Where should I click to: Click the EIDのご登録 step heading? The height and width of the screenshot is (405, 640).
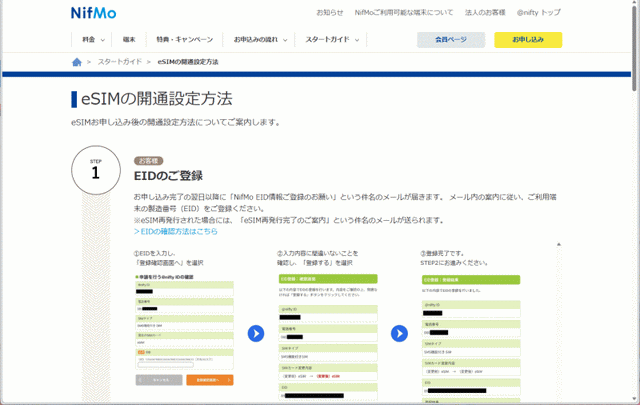tap(168, 176)
